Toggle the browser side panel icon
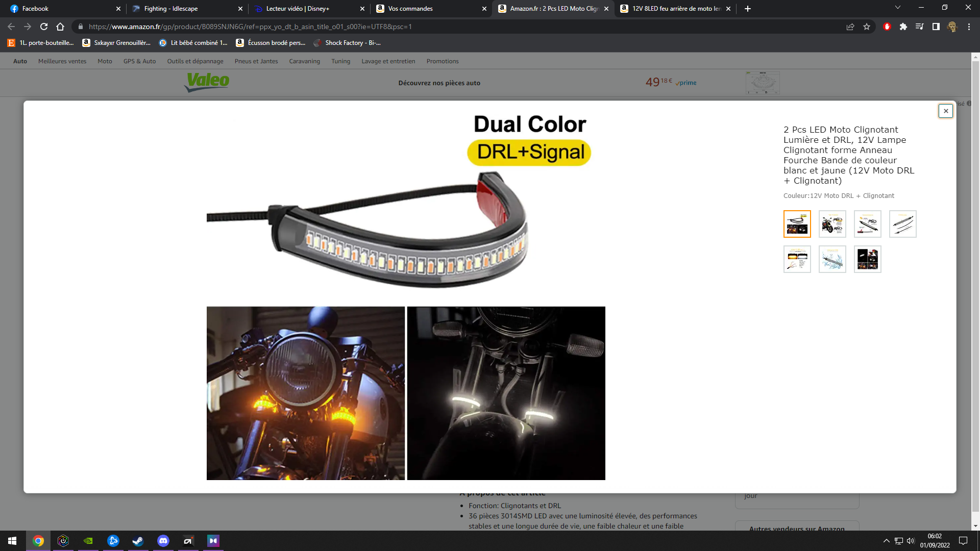980x551 pixels. [x=936, y=27]
